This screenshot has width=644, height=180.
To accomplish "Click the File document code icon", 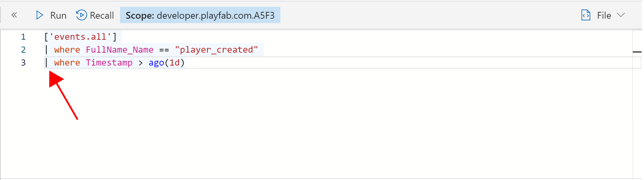I will click(x=585, y=15).
